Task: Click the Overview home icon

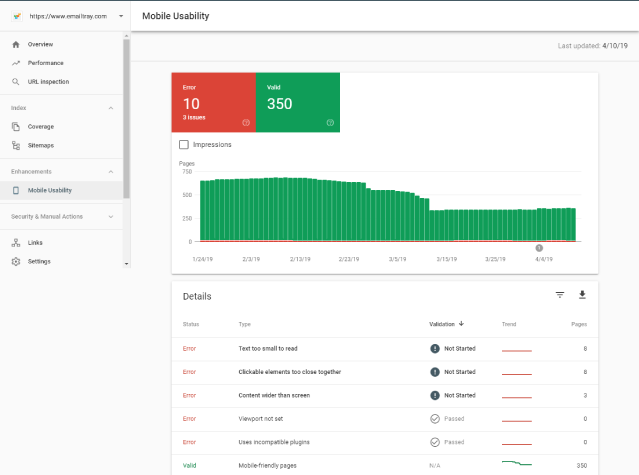Action: point(16,45)
